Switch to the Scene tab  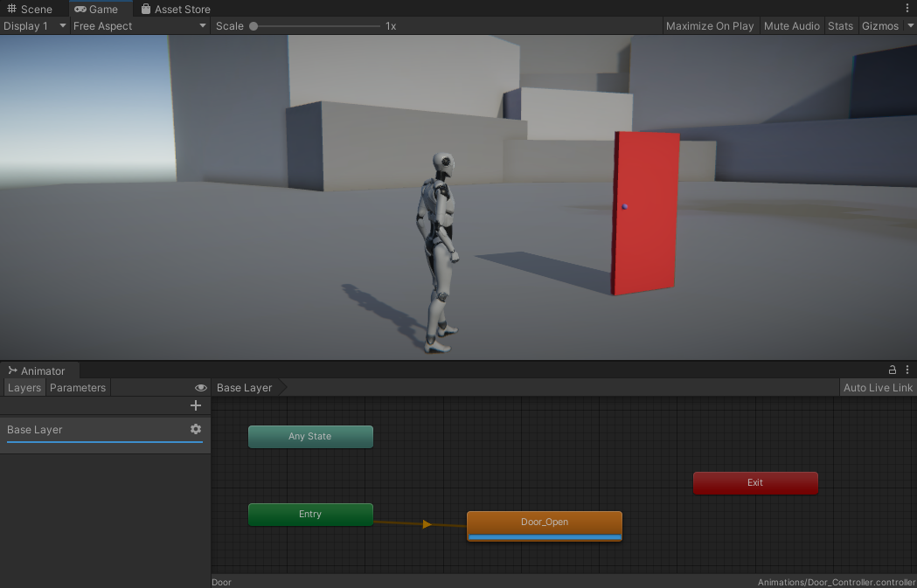(x=30, y=10)
